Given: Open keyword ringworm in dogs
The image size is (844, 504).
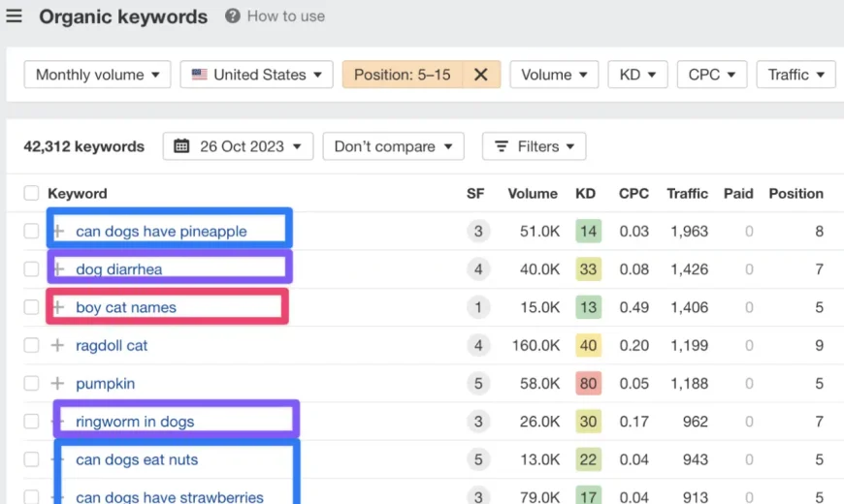Looking at the screenshot, I should pyautogui.click(x=135, y=422).
